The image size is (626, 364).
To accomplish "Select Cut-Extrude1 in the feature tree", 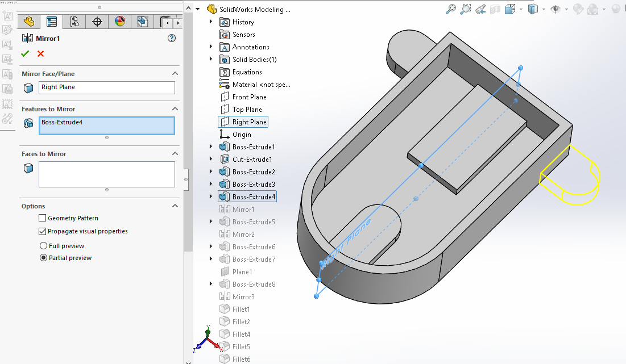I will (x=252, y=160).
